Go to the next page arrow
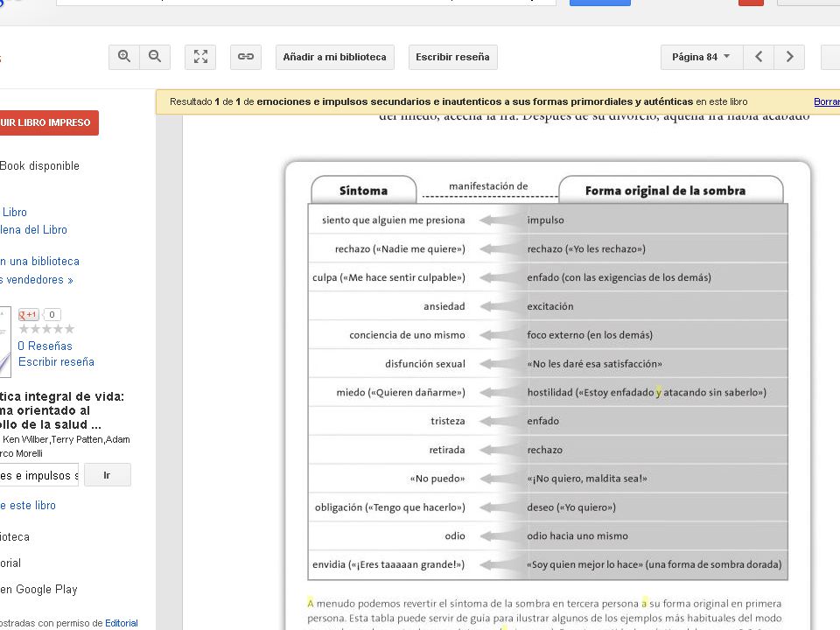Image resolution: width=840 pixels, height=630 pixels. coord(789,57)
